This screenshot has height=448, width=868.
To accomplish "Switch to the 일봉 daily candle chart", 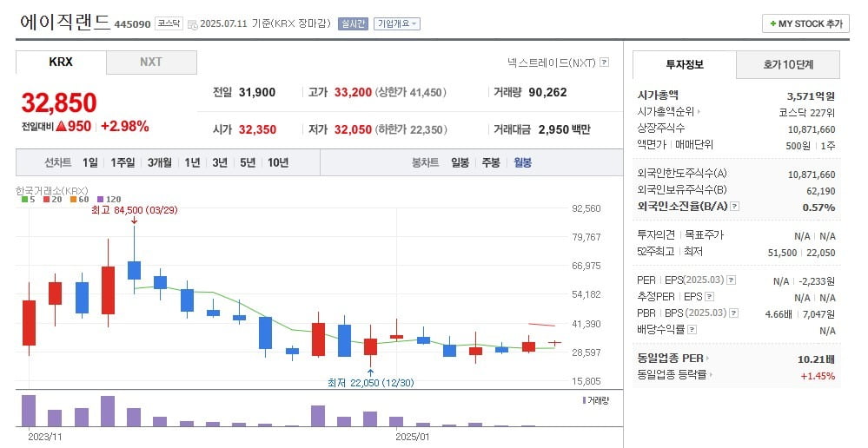I will click(460, 162).
